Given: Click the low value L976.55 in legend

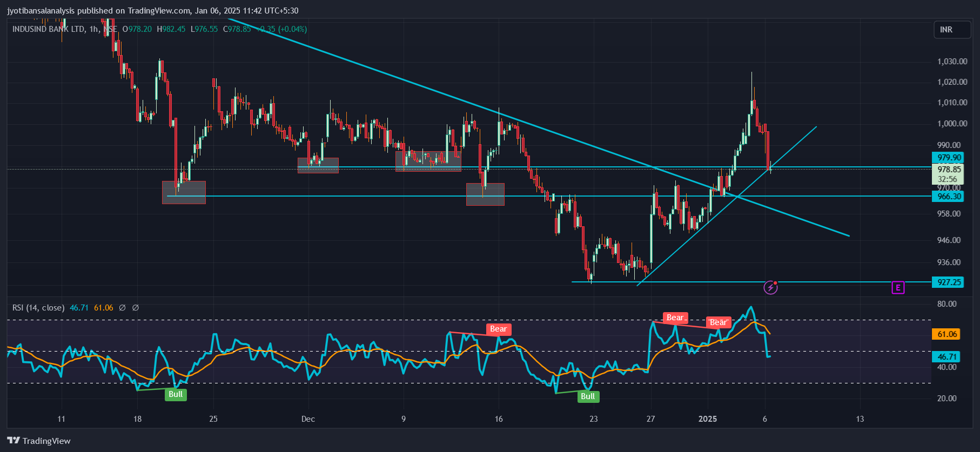Looking at the screenshot, I should 204,29.
